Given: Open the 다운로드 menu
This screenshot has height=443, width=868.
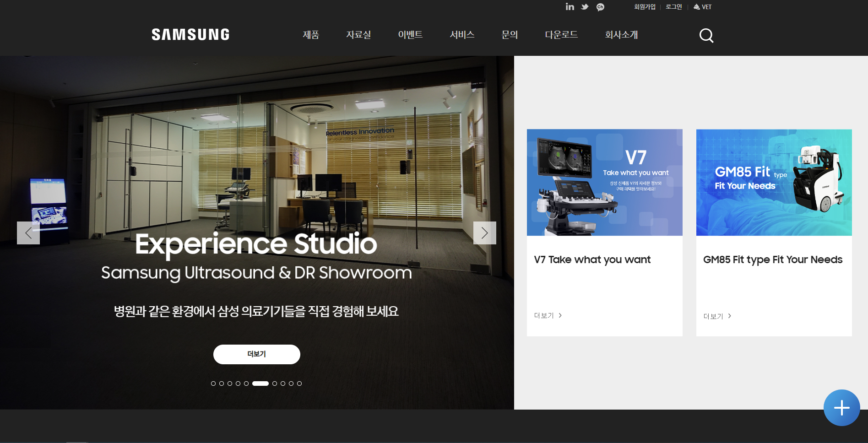Looking at the screenshot, I should (561, 35).
